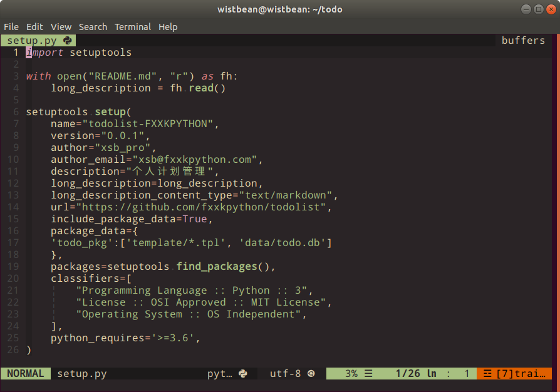560x392 pixels.
Task: Open the Edit menu
Action: 34,27
